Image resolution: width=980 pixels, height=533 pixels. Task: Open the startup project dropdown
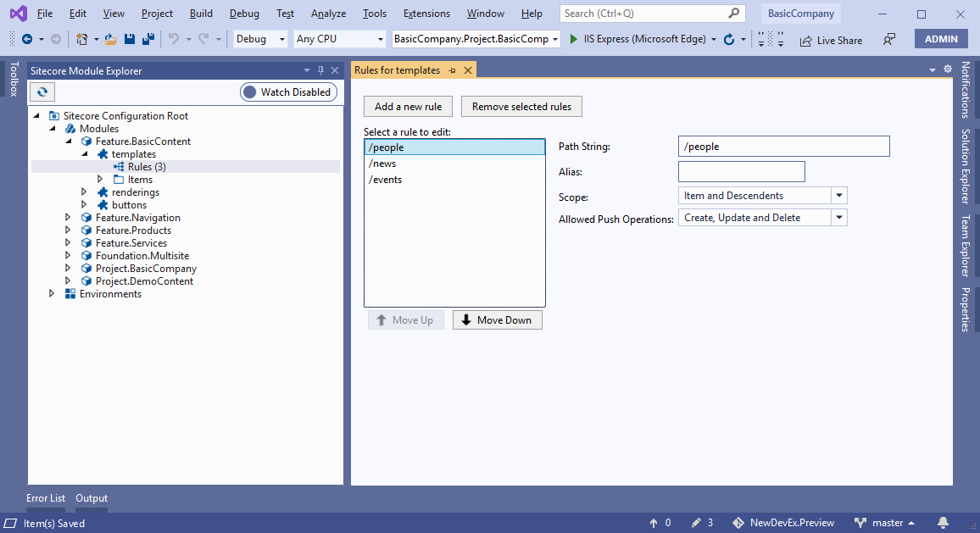pos(476,39)
